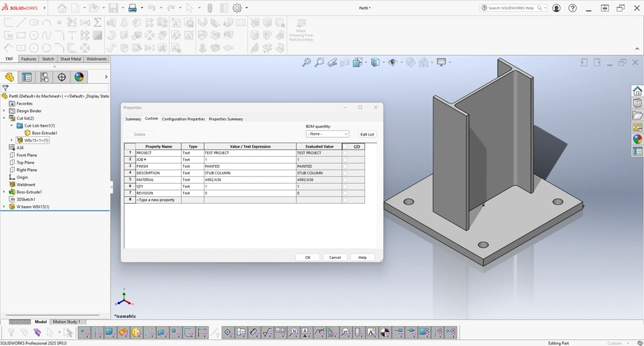This screenshot has width=644, height=346.
Task: Select the Top Plane in feature tree
Action: click(25, 163)
